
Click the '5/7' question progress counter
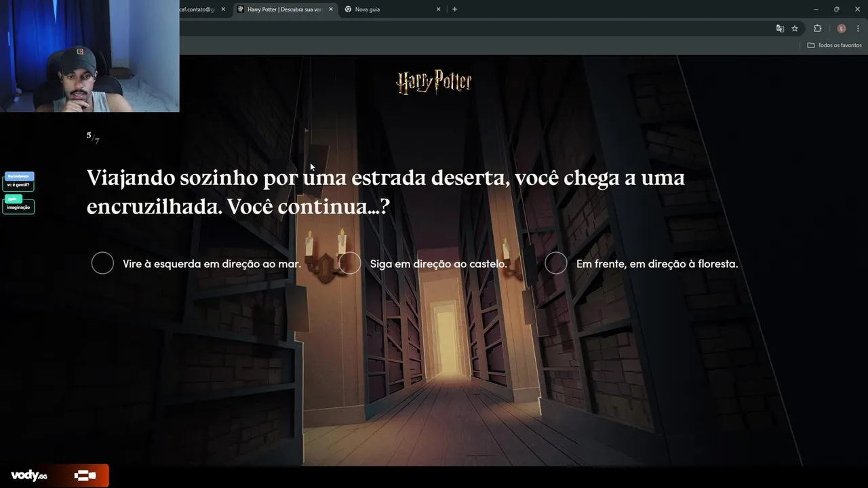[93, 138]
